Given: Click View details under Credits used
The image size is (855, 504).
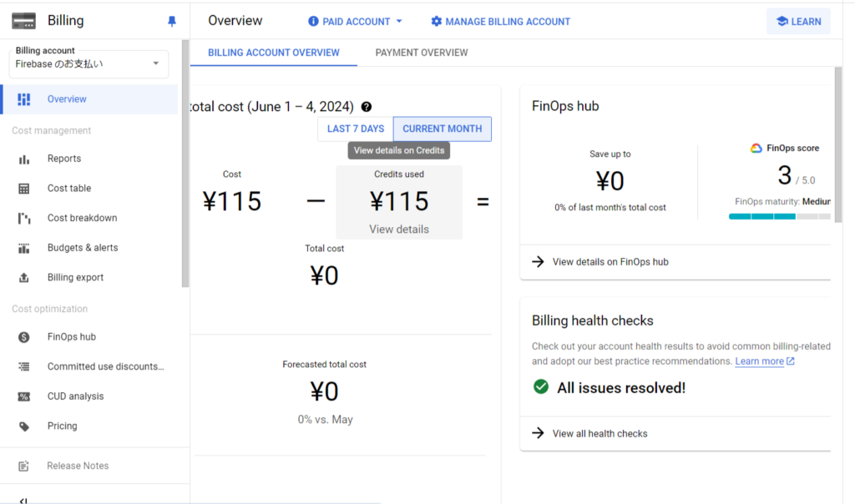Looking at the screenshot, I should click(399, 229).
